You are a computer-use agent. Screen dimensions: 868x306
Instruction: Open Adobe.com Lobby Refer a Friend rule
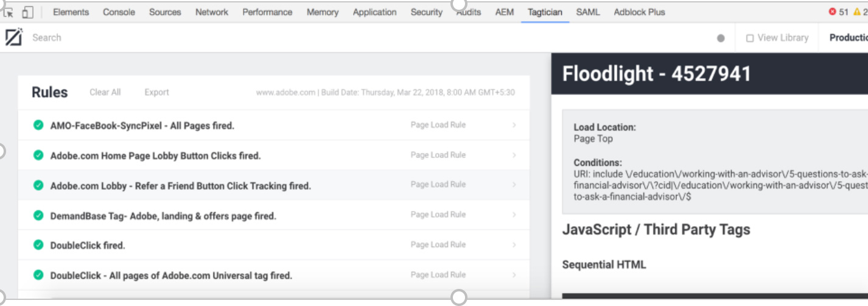[180, 186]
